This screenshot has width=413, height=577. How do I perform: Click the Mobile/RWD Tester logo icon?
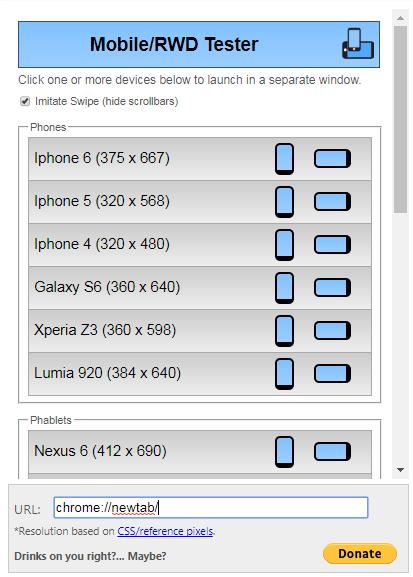pos(358,44)
